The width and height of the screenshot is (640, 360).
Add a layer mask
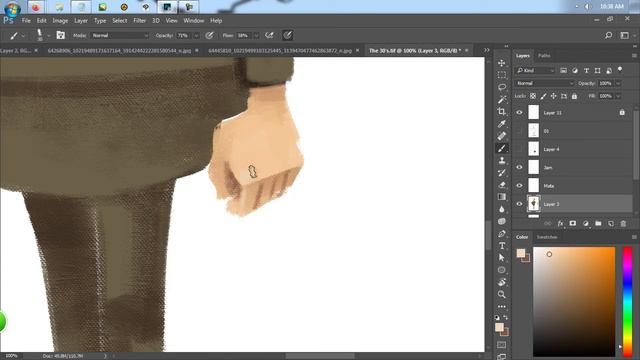573,224
